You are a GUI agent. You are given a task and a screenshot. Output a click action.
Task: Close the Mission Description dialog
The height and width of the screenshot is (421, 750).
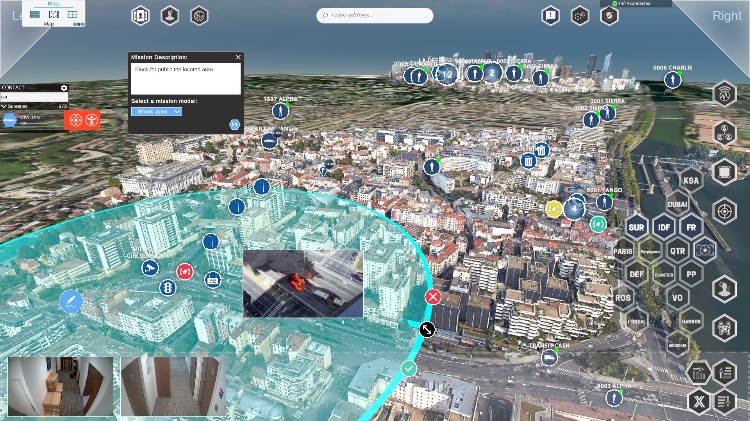point(238,57)
